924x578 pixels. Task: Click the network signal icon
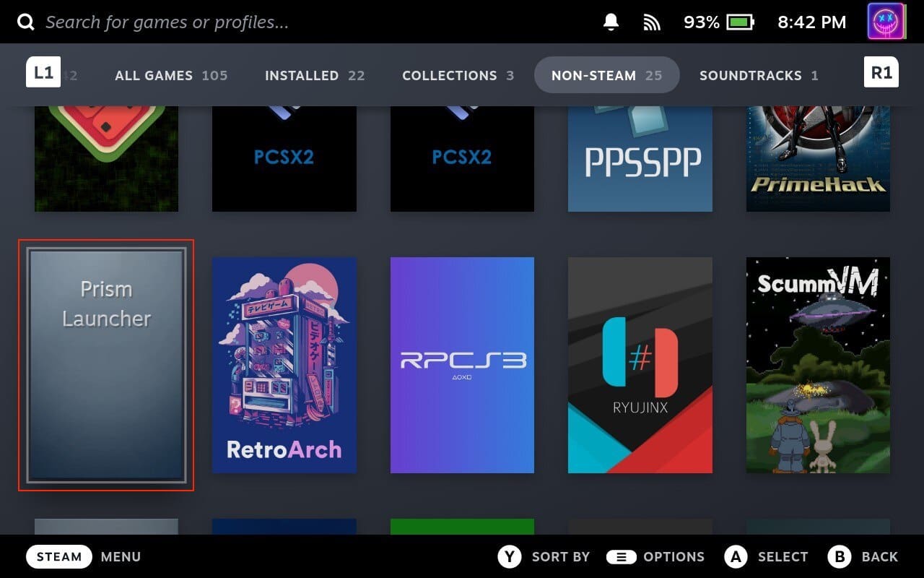[x=652, y=21]
